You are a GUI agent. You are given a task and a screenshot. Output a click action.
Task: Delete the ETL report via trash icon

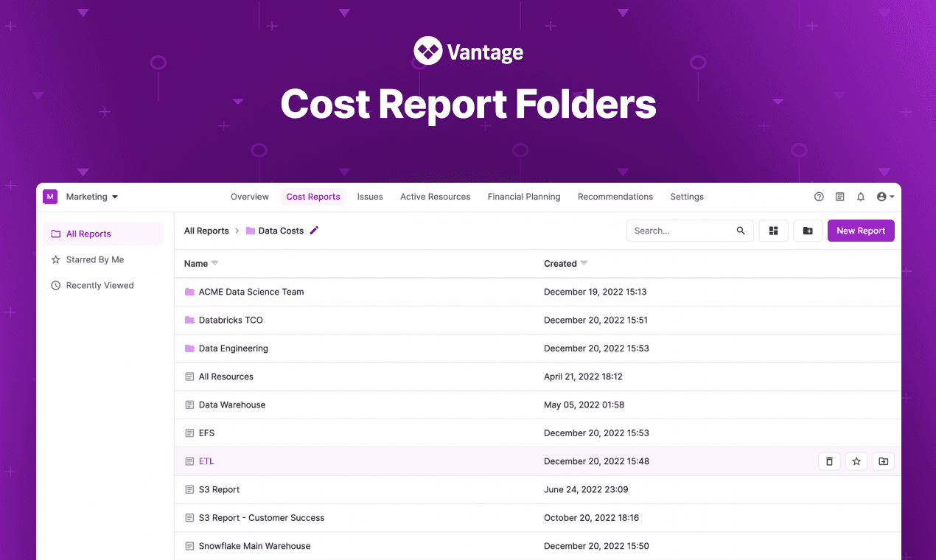coord(828,461)
